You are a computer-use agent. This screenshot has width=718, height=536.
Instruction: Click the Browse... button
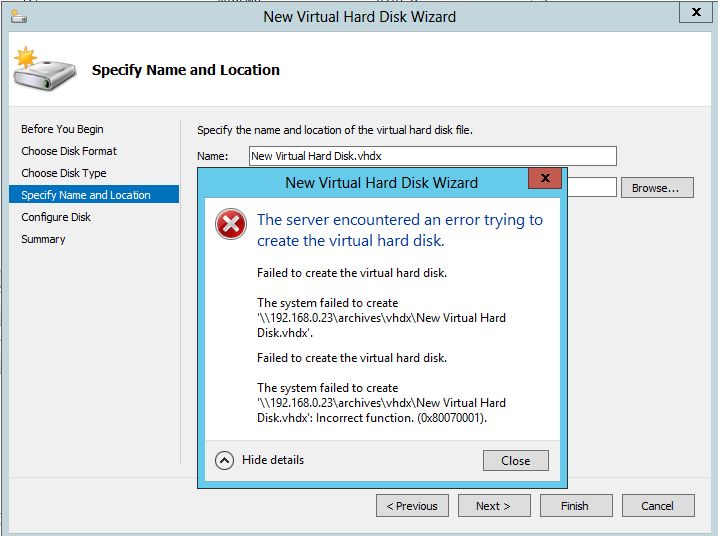(657, 188)
